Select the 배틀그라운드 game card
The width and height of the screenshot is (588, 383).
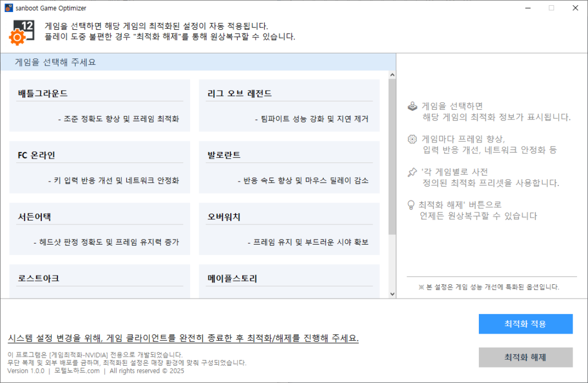tap(100, 106)
